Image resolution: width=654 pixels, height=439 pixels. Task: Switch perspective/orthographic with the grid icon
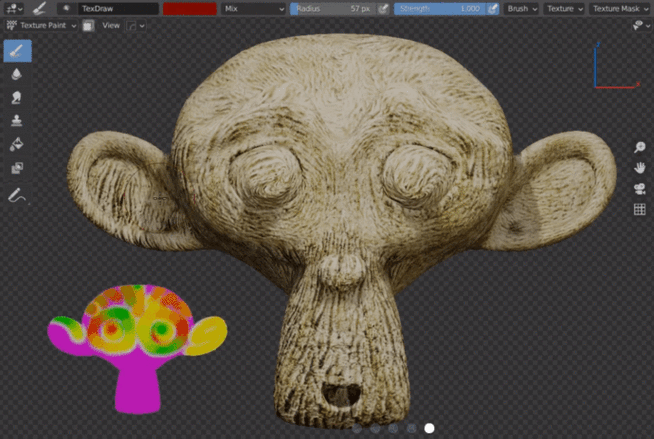pyautogui.click(x=639, y=209)
